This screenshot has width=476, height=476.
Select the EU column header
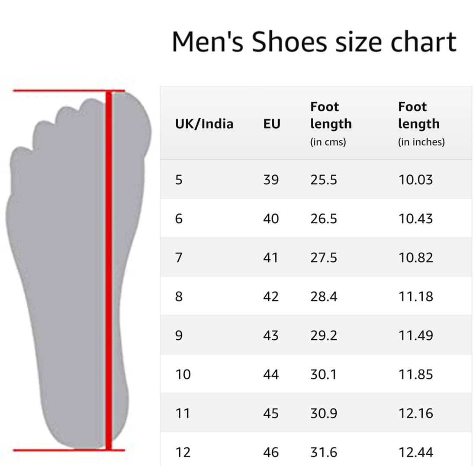point(272,124)
